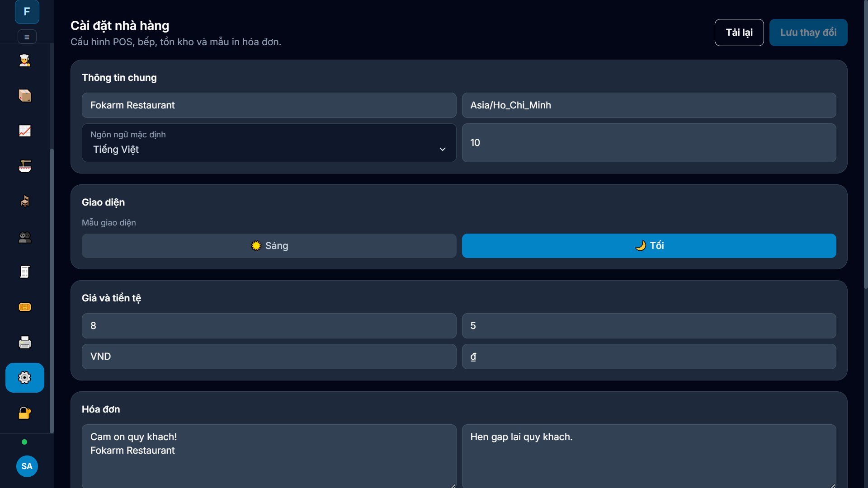Open the receipt scroll sidebar icon
The width and height of the screenshot is (868, 488).
coord(25,272)
